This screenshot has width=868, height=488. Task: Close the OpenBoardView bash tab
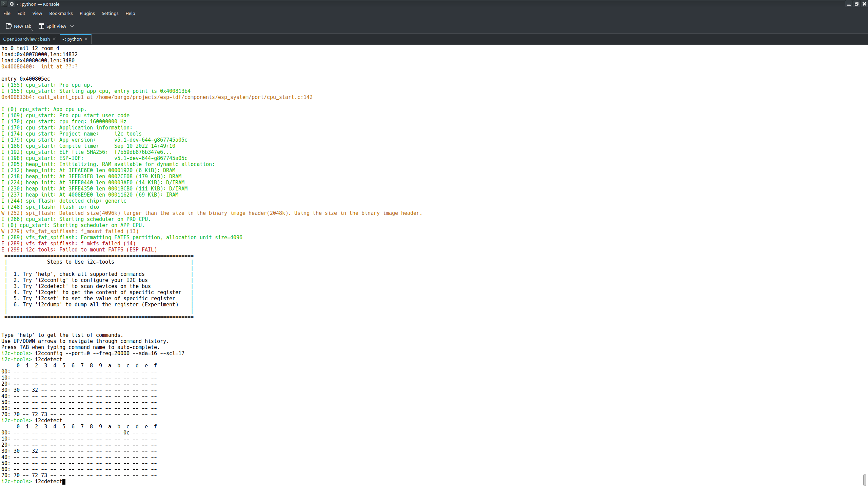(x=54, y=39)
